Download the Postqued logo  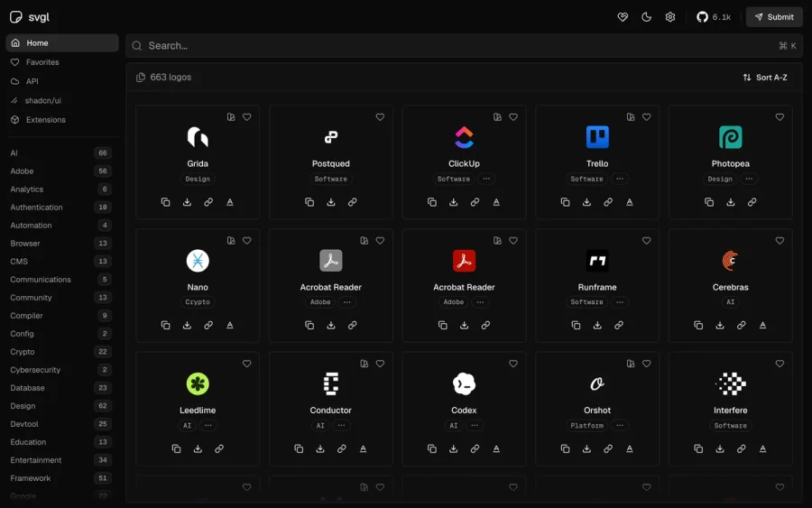(331, 202)
